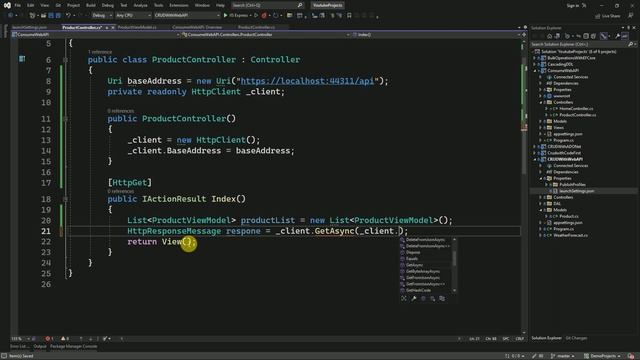The height and width of the screenshot is (360, 640).
Task: Switch to the Git Changes panel tab
Action: (576, 338)
